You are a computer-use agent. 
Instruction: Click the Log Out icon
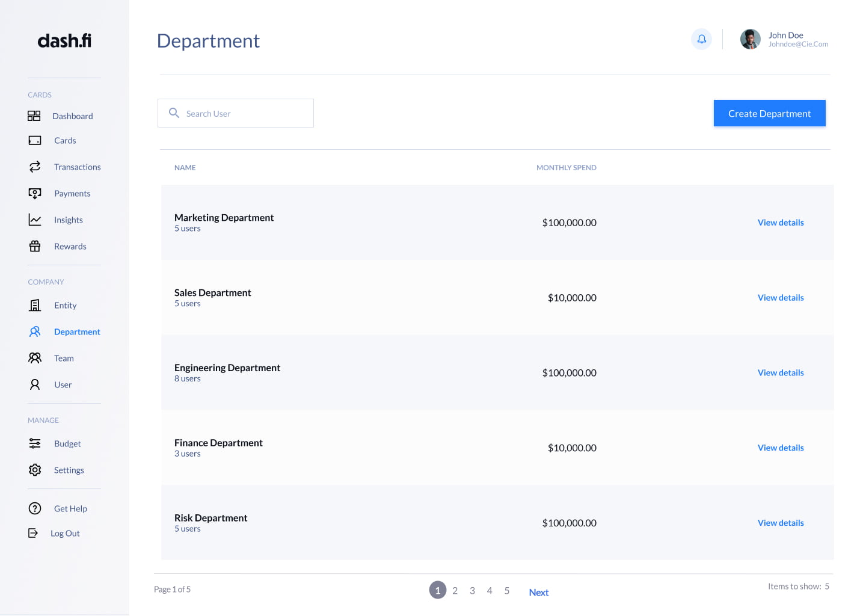click(33, 533)
